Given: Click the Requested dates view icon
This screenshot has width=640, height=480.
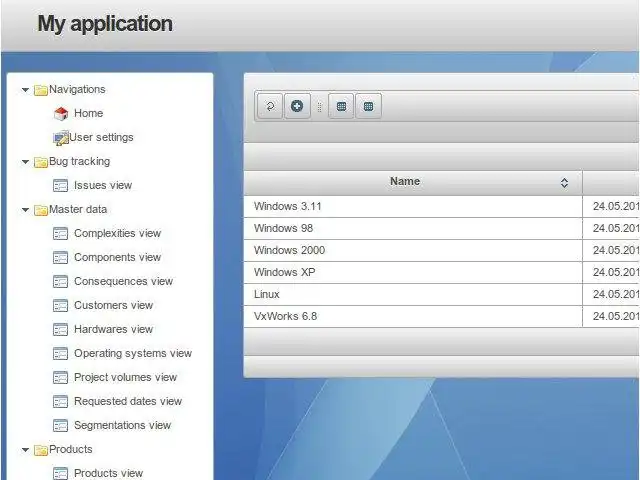Looking at the screenshot, I should click(60, 402).
